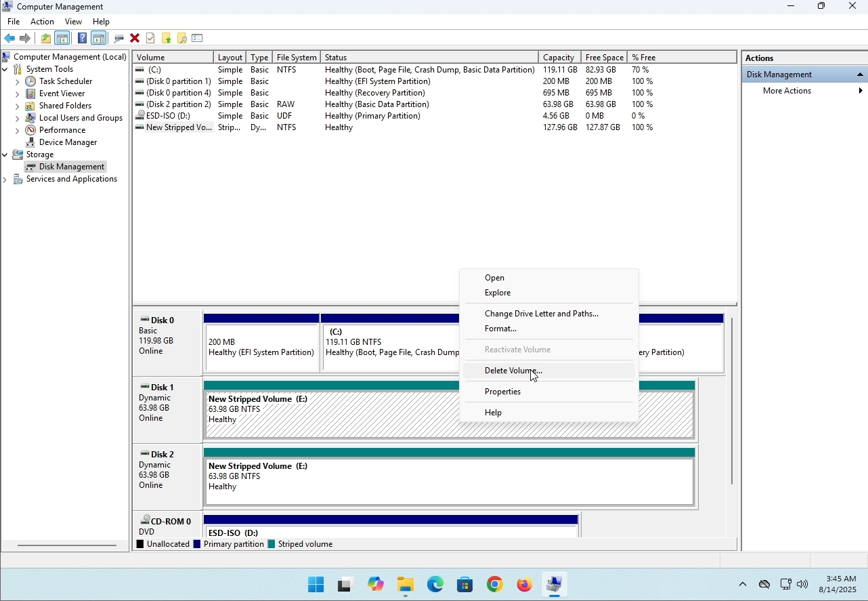
Task: Toggle the Show/Hide Action Pane icon
Action: (x=99, y=39)
